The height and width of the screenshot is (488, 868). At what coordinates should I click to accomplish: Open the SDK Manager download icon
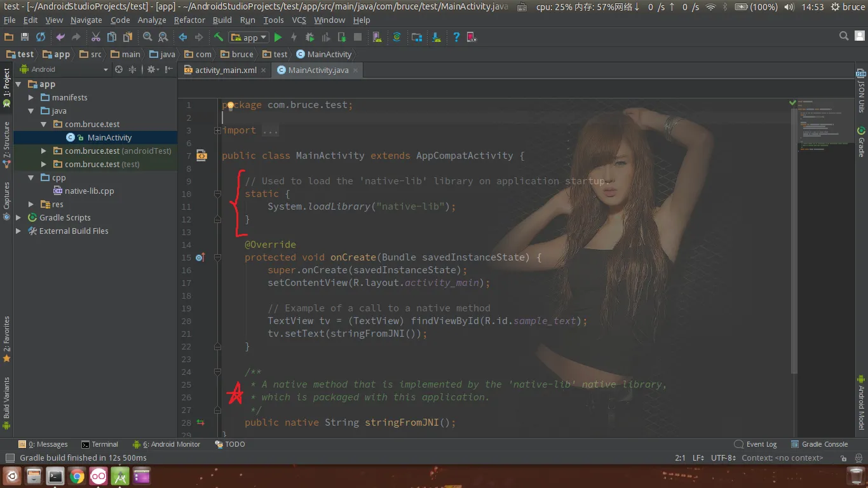tap(437, 37)
